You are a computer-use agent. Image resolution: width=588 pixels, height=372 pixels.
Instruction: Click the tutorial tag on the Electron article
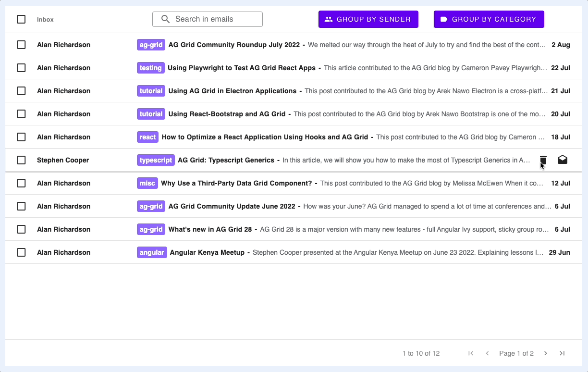[151, 90]
